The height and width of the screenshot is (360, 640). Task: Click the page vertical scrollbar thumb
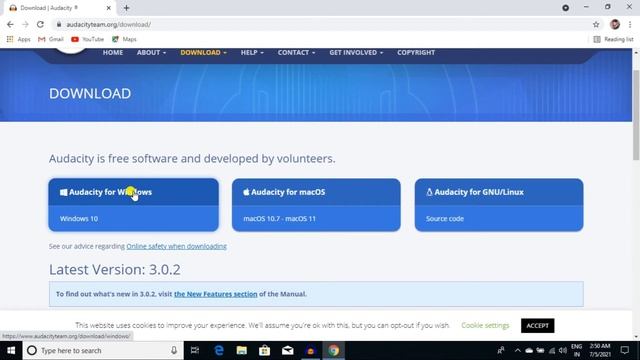click(x=636, y=115)
